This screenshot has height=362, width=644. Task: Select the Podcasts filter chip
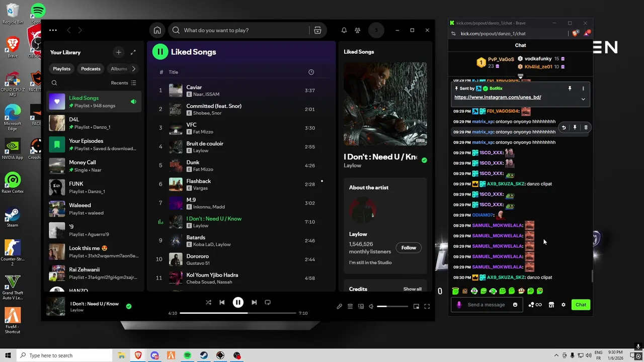pyautogui.click(x=91, y=69)
